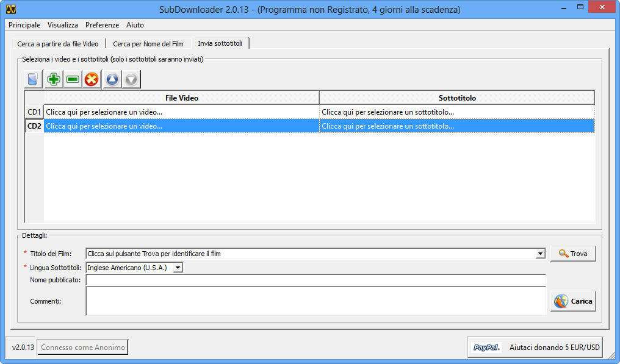Move selected row up with blue arrow
Viewport: 620px width, 364px height.
112,79
